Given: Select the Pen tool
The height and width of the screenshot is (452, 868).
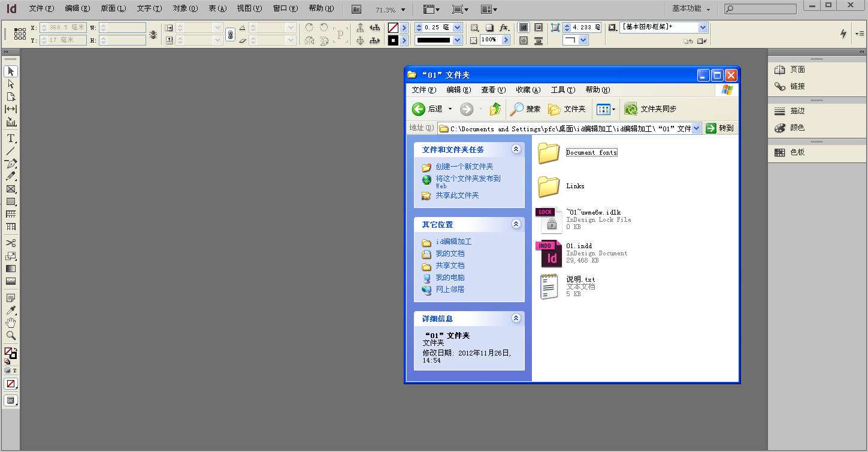Looking at the screenshot, I should tap(11, 164).
